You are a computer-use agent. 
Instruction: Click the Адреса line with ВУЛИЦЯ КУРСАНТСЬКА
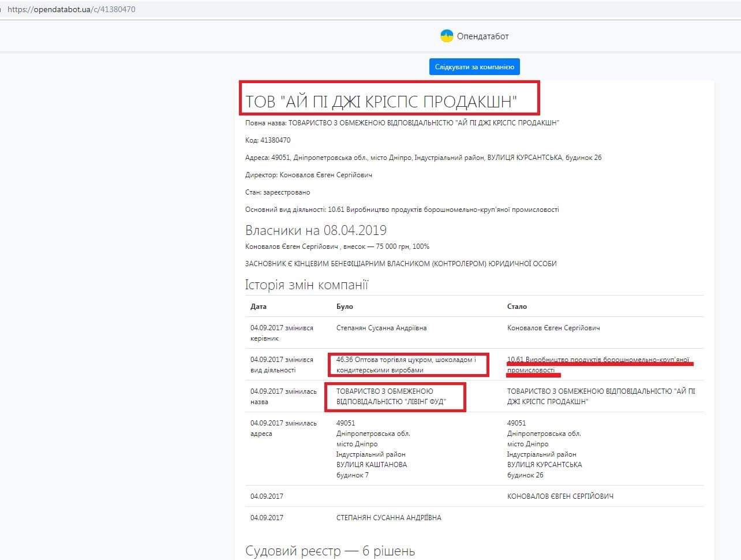[423, 158]
